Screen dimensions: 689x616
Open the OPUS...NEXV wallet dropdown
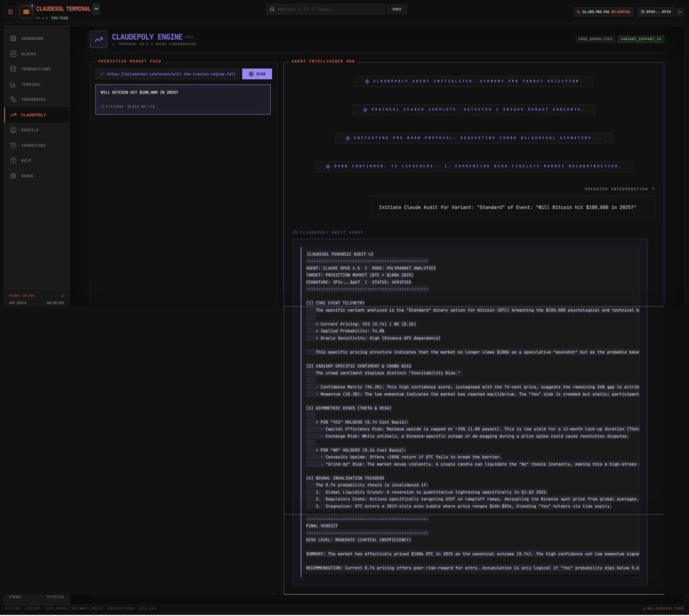[x=655, y=10]
